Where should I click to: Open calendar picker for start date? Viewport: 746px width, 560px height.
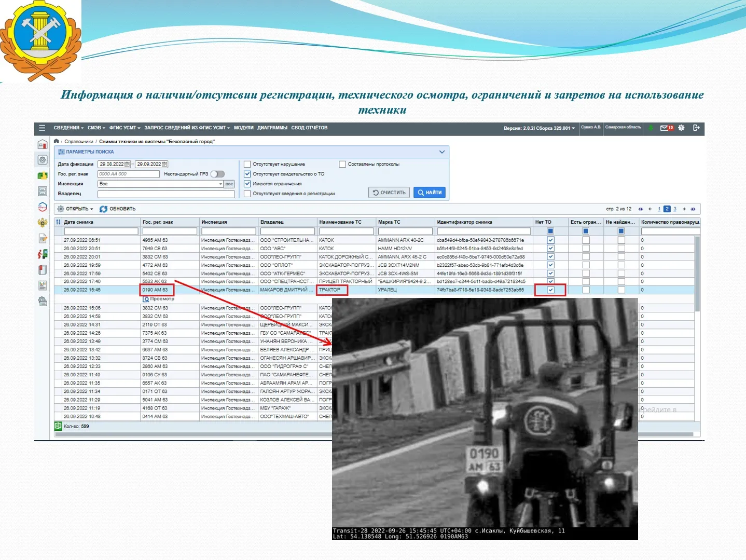pos(127,164)
